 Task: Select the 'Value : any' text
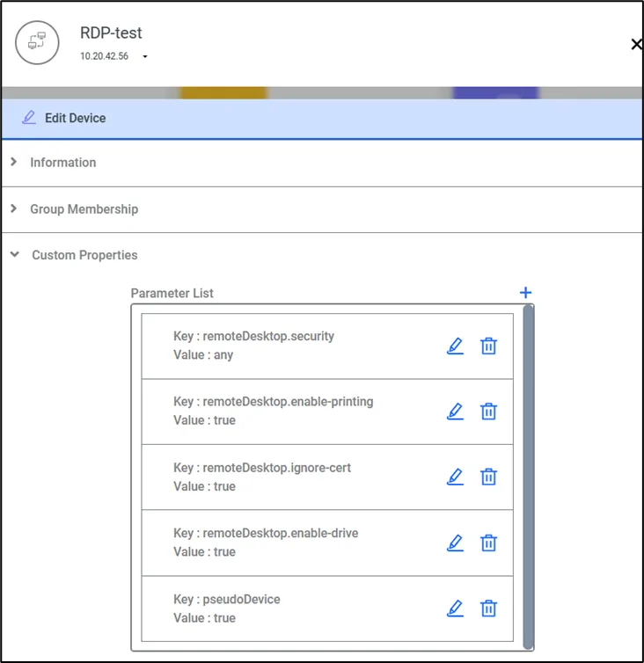tap(203, 354)
